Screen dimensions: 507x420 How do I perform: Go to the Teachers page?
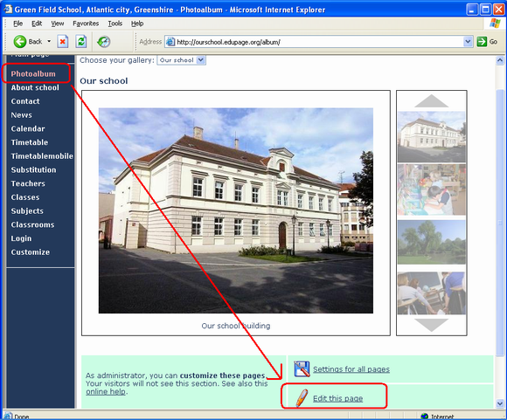pos(28,183)
